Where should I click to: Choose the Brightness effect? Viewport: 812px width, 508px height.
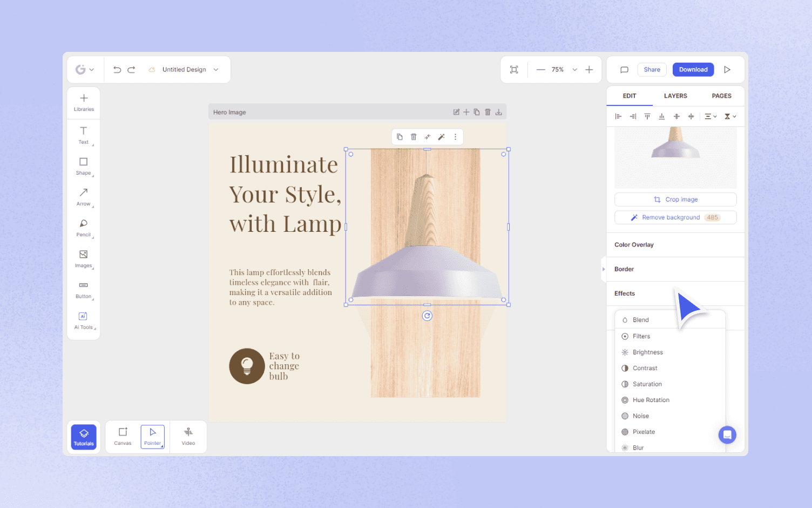[x=670, y=352]
